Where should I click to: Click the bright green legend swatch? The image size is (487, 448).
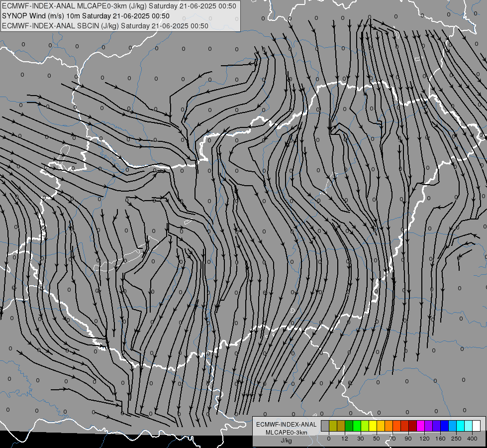coord(357,426)
